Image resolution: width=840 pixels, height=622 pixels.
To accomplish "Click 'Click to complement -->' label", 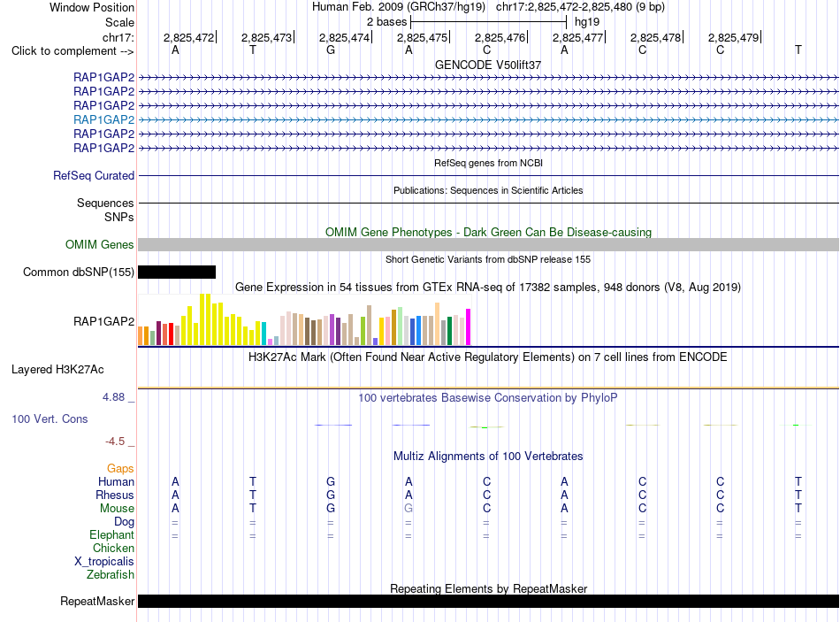I will (73, 51).
